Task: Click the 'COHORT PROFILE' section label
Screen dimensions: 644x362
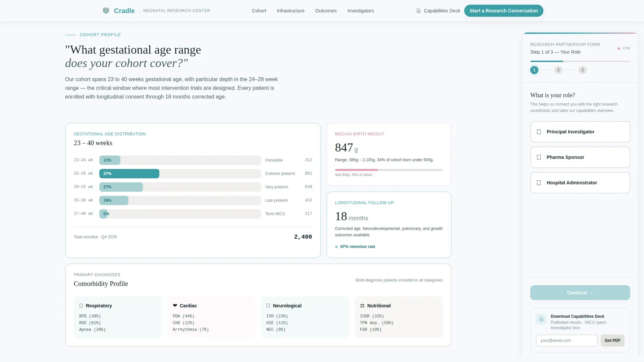Action: click(100, 35)
